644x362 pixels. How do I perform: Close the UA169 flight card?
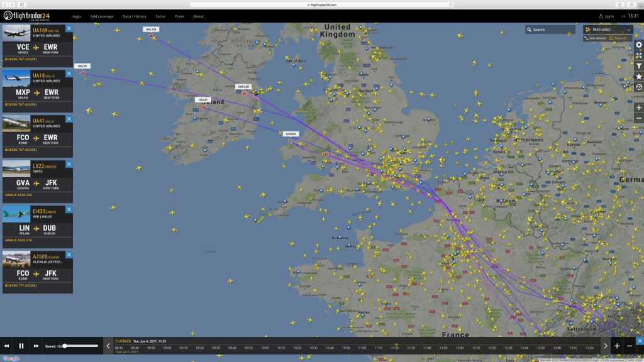point(69,28)
